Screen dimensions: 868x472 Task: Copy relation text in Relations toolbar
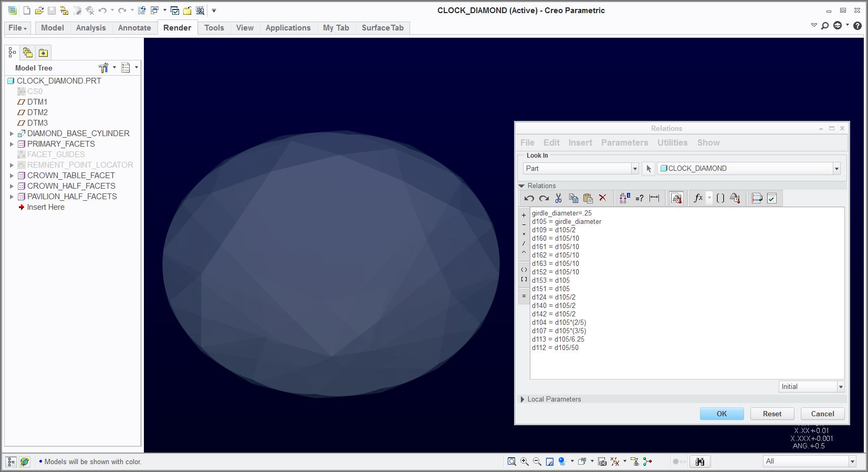(x=573, y=198)
